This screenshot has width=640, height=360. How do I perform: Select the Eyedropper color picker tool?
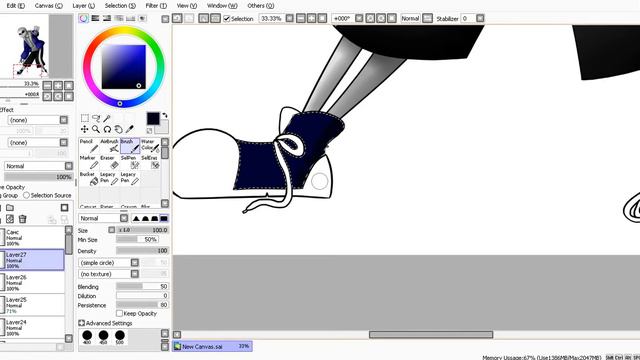tap(129, 129)
